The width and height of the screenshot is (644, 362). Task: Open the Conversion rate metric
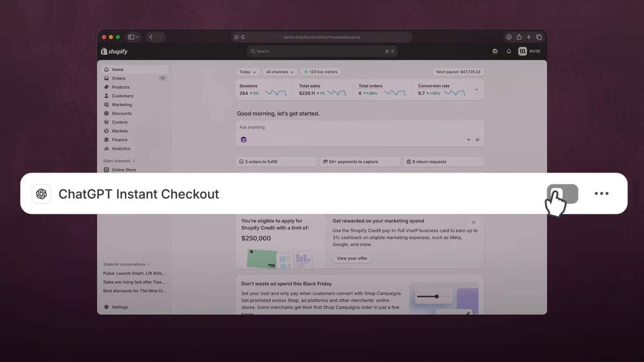442,90
